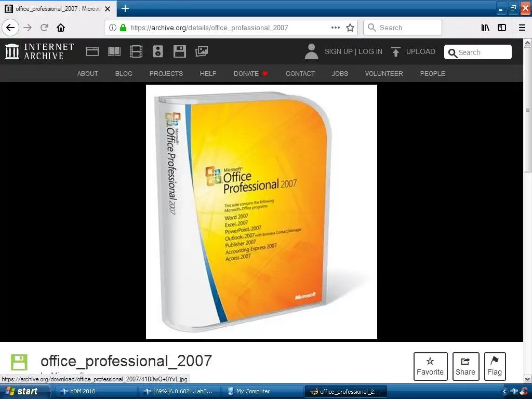The height and width of the screenshot is (399, 532).
Task: Reload the page with the refresh icon
Action: coord(44,28)
